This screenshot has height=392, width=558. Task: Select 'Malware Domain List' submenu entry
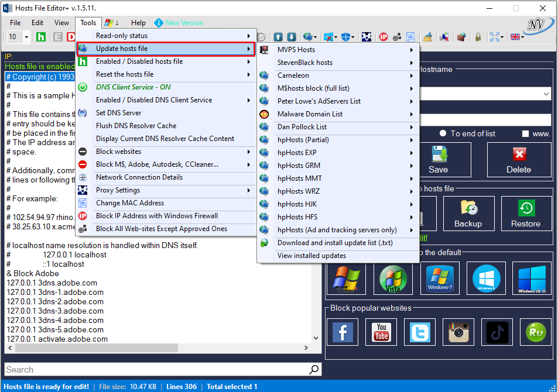pyautogui.click(x=338, y=114)
